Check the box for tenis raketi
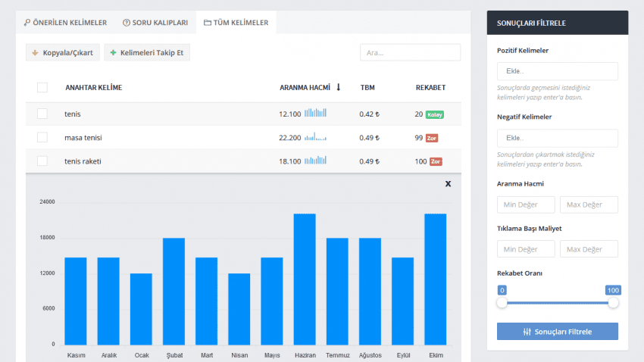Screen dimensions: 644x362 [42, 161]
